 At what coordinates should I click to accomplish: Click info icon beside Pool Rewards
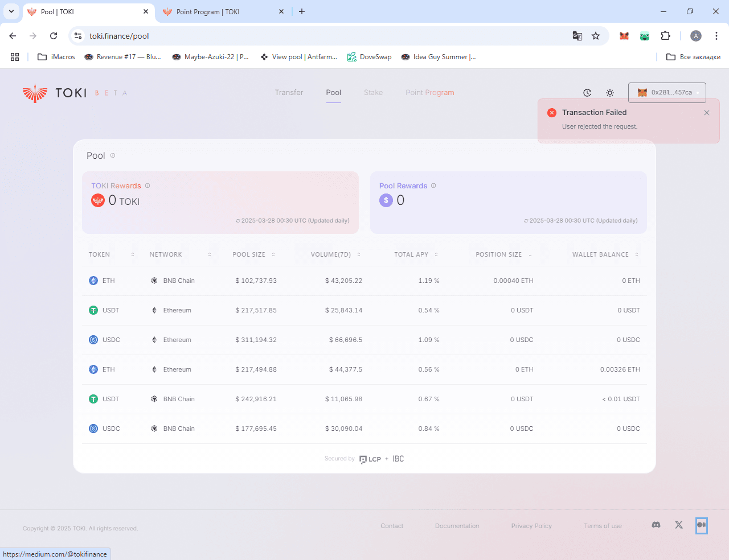pos(433,186)
